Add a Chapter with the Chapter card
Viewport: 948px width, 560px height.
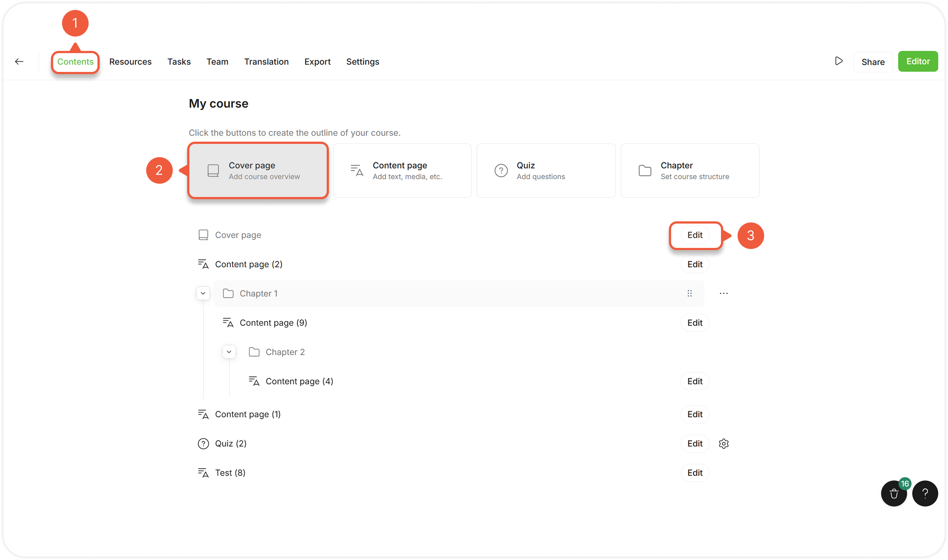690,170
